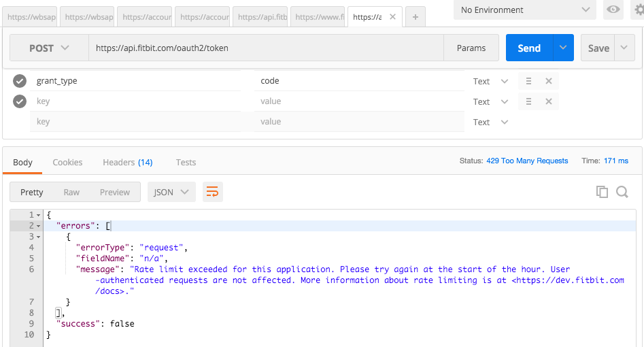Screen dimensions: 644x347
Task: Expand the Save button dropdown arrow
Action: click(x=624, y=48)
